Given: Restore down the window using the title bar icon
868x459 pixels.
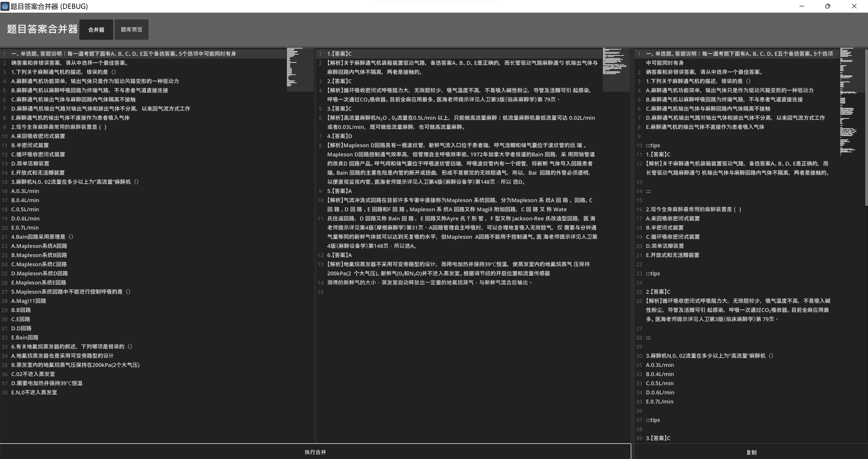Looking at the screenshot, I should click(828, 6).
